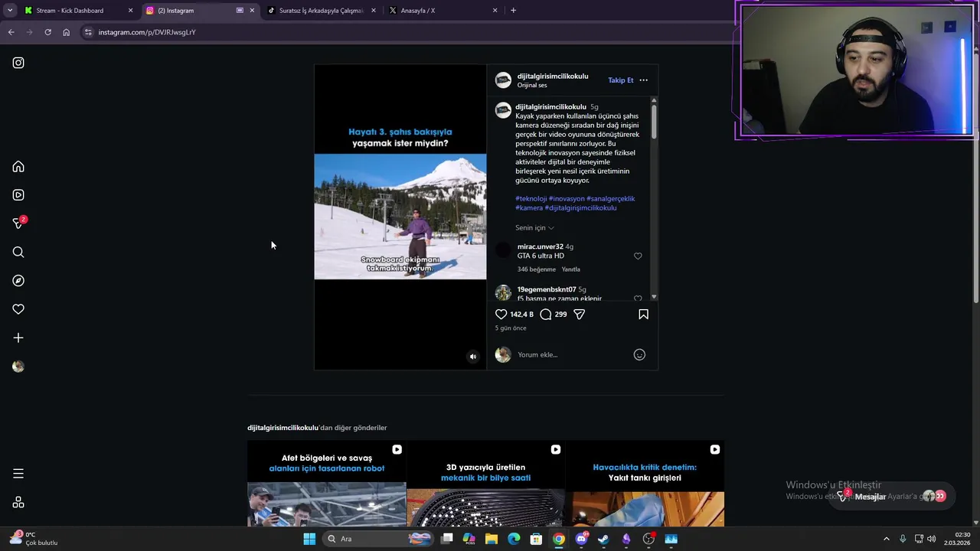The width and height of the screenshot is (980, 551).
Task: Click the Instagram logo in the sidebar
Action: pyautogui.click(x=18, y=63)
